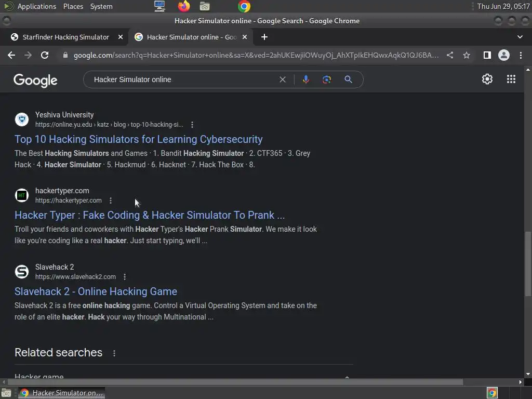Open the terminal monitor icon in panel

click(159, 6)
